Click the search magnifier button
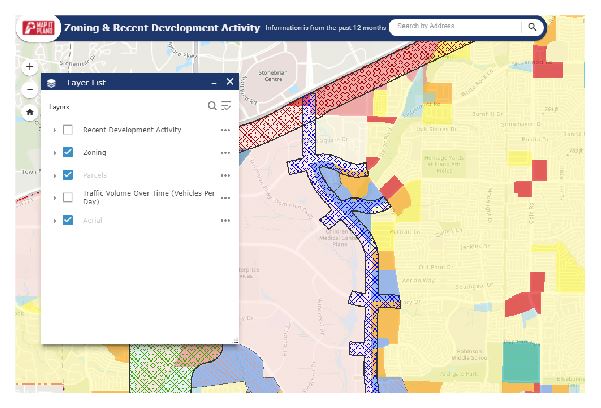Viewport: 601px width, 408px height. [x=532, y=27]
